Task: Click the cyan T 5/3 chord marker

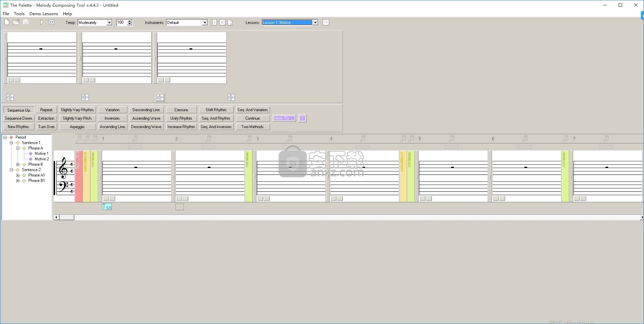Action: (107, 207)
